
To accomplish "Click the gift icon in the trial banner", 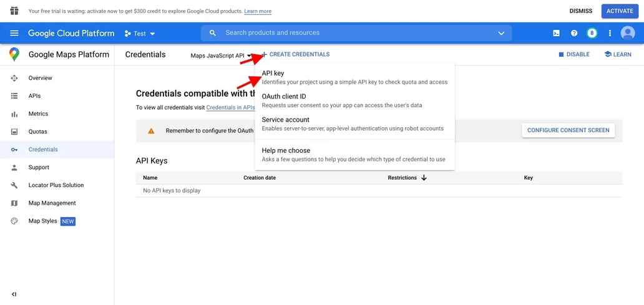I will point(14,11).
